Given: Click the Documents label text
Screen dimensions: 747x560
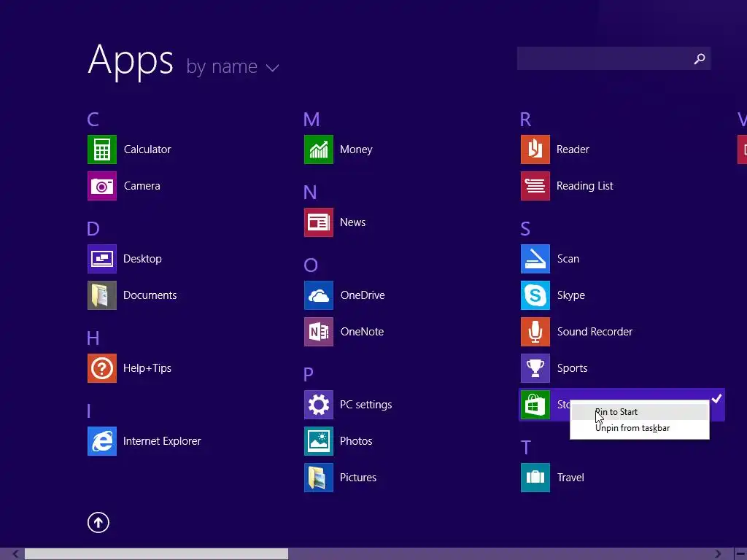Looking at the screenshot, I should [150, 296].
